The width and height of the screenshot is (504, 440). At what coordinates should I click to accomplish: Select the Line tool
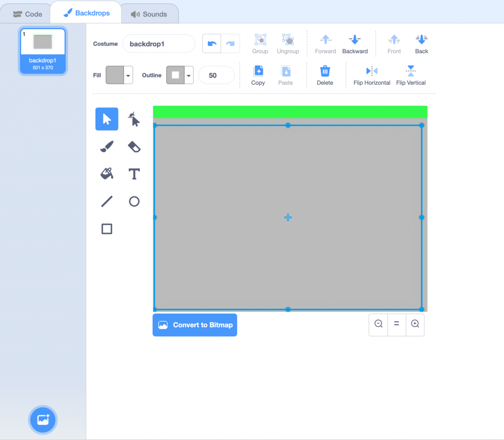[107, 201]
